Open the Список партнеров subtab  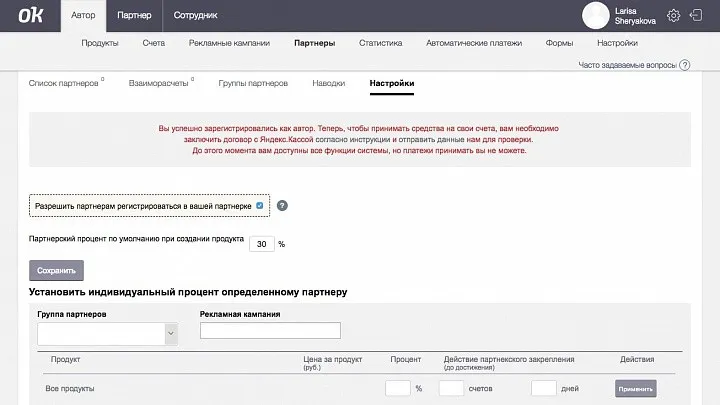pyautogui.click(x=64, y=83)
